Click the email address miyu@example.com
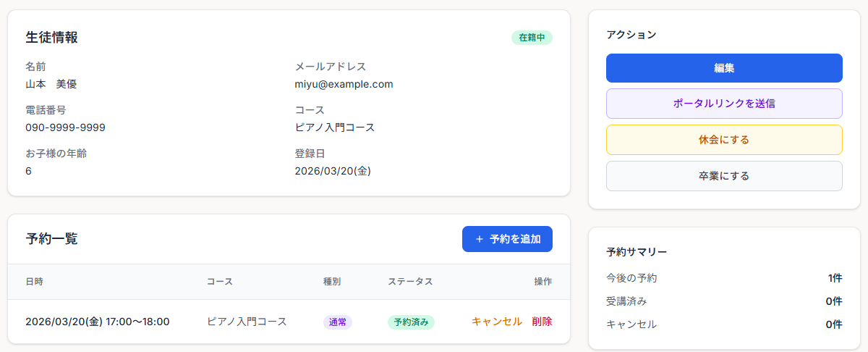This screenshot has width=868, height=352. click(344, 84)
